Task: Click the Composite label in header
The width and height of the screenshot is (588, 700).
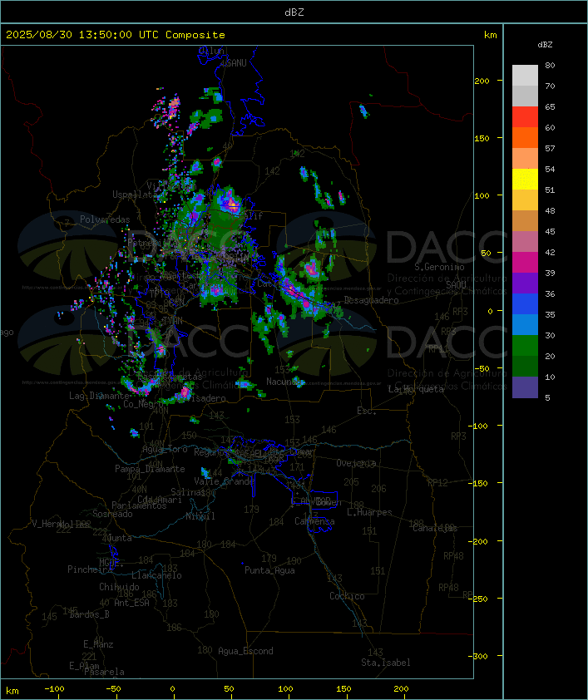Action: click(195, 35)
